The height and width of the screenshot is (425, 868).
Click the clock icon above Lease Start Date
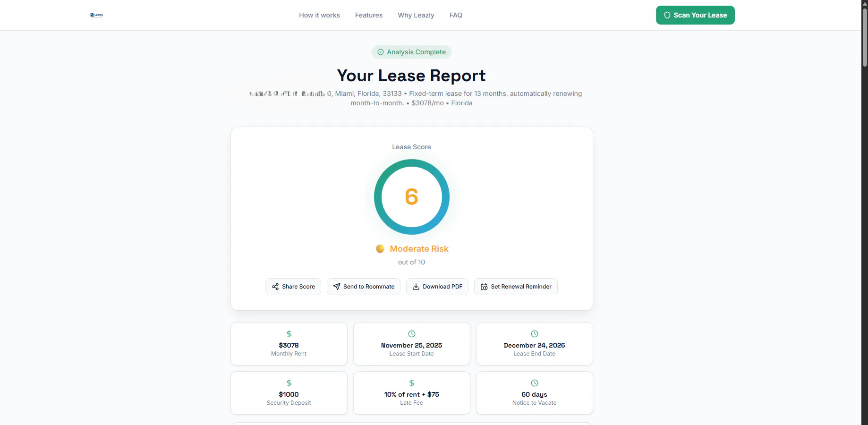[412, 334]
